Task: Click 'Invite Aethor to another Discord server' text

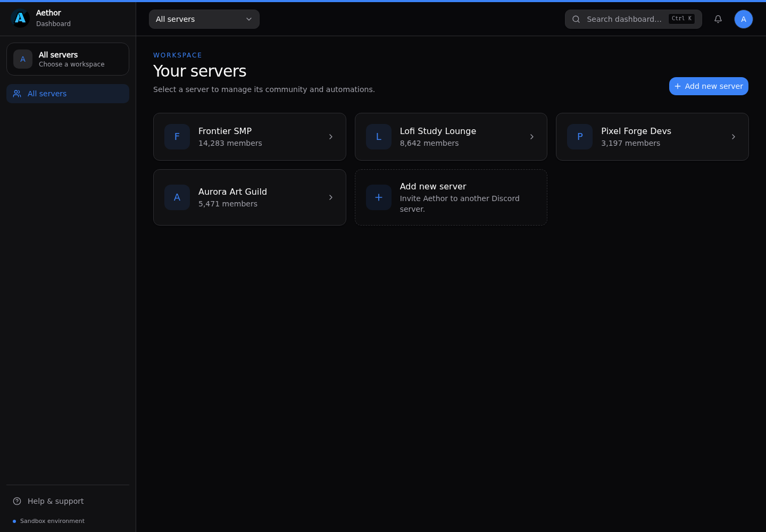Action: click(x=460, y=204)
